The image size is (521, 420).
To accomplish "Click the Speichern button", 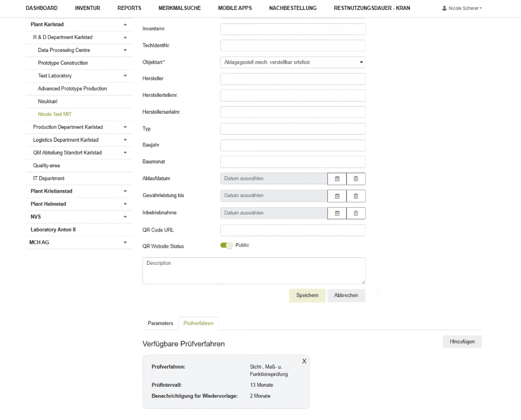I will tap(307, 295).
